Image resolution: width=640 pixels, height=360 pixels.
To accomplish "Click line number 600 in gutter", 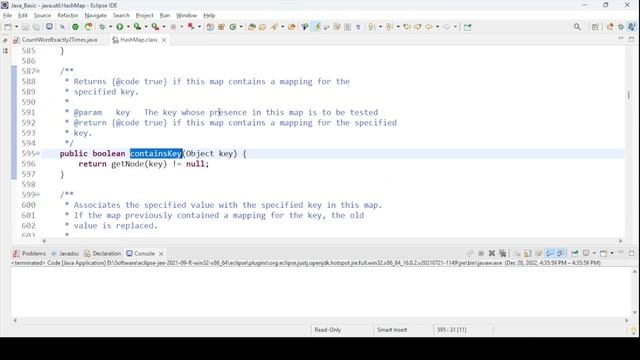I will click(29, 205).
